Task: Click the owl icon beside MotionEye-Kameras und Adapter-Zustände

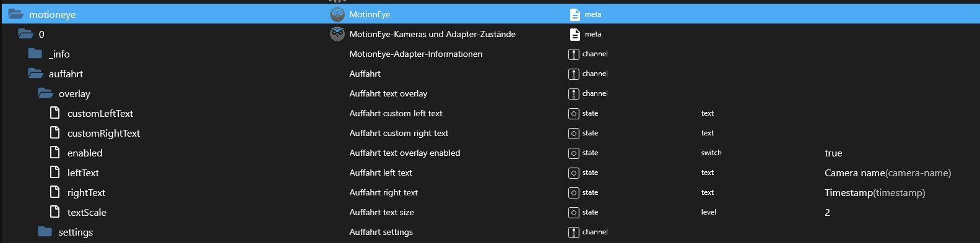Action: (337, 34)
